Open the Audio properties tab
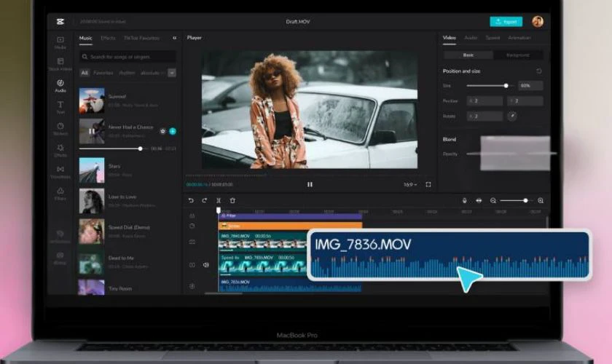 tap(471, 38)
